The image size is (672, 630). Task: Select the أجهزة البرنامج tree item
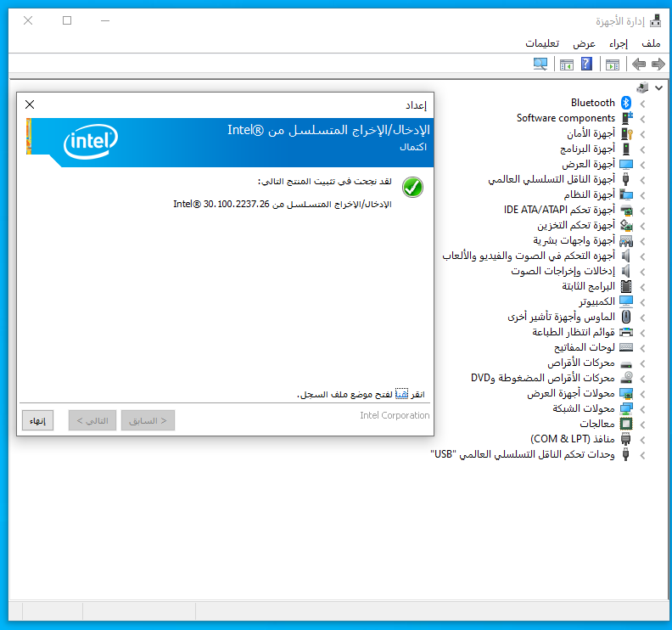(587, 149)
